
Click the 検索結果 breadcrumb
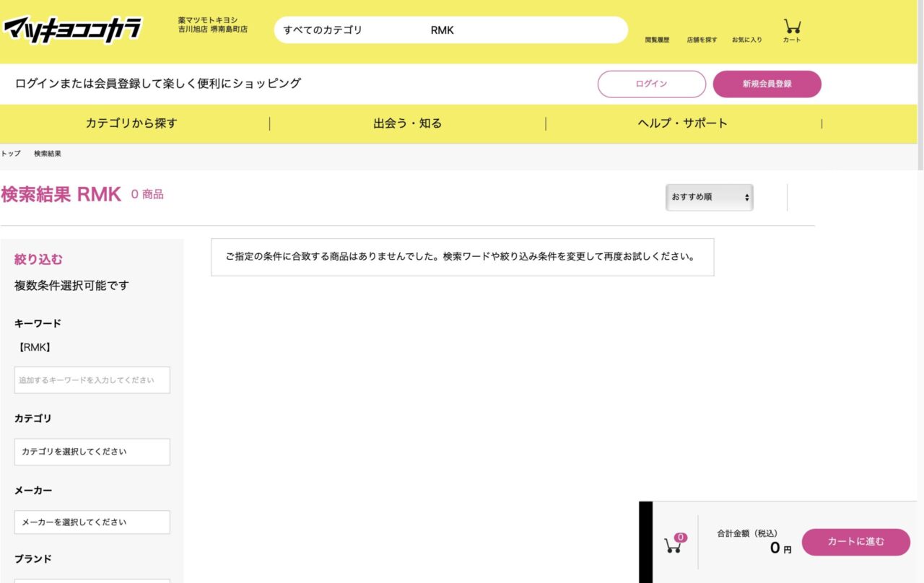coord(48,154)
